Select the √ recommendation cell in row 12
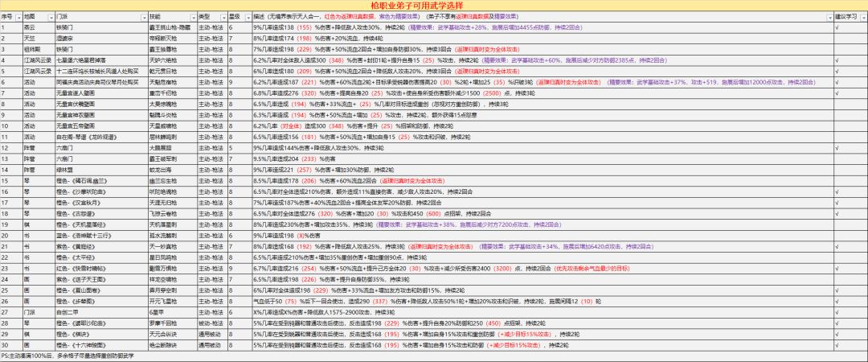Screen dimensions: 868x362 [851, 148]
